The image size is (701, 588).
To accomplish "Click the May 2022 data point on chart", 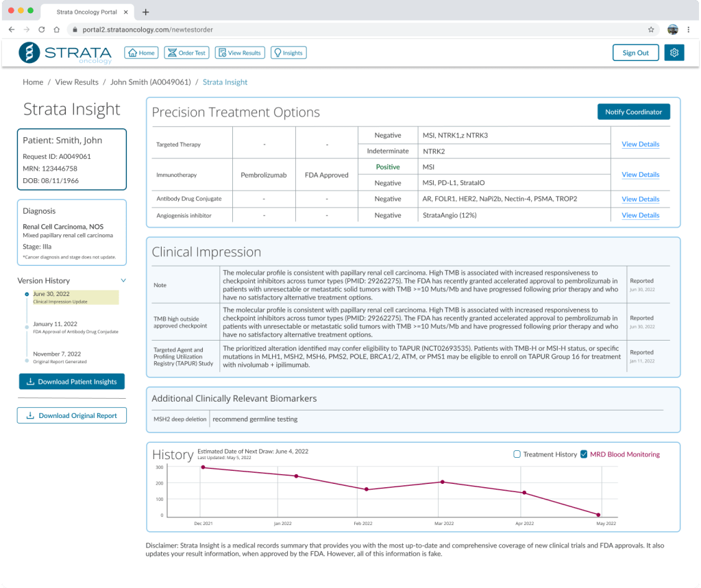I will (598, 515).
